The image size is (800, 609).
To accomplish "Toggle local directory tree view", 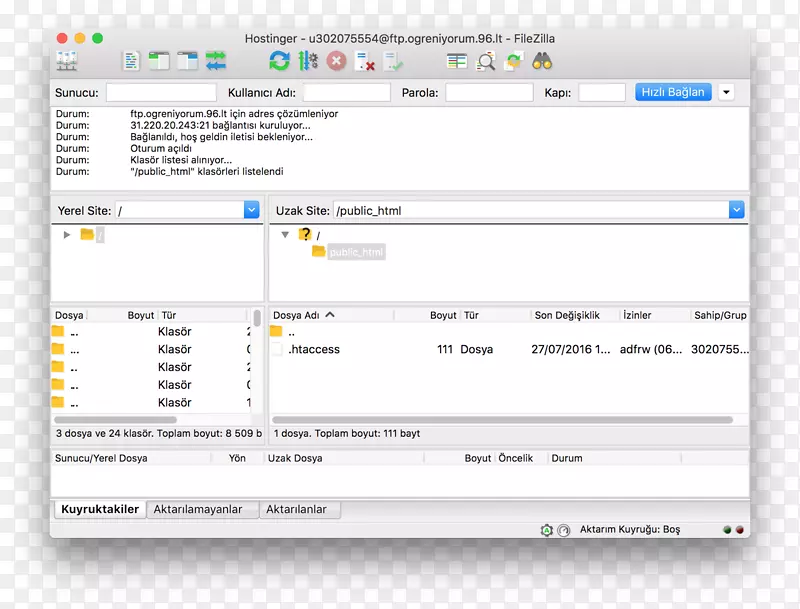I will 159,61.
